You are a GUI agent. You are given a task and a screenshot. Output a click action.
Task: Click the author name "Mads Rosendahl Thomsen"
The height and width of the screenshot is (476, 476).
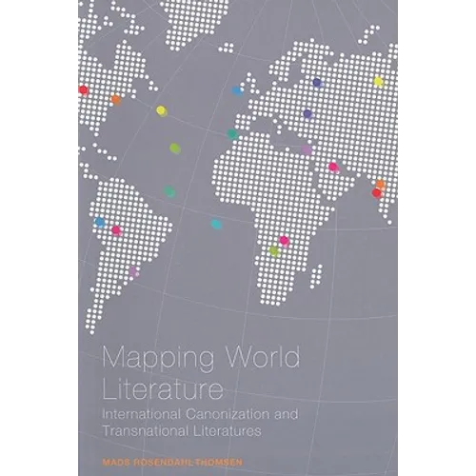pyautogui.click(x=172, y=462)
